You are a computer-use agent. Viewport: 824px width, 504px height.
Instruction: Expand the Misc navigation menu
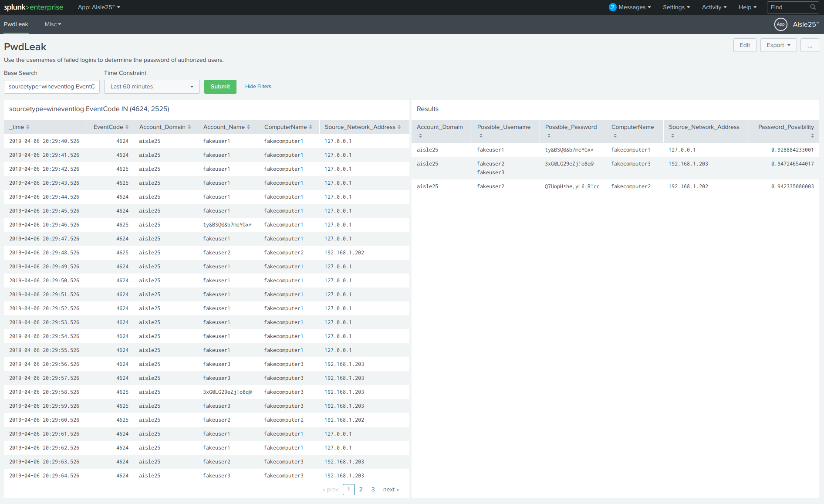point(53,24)
